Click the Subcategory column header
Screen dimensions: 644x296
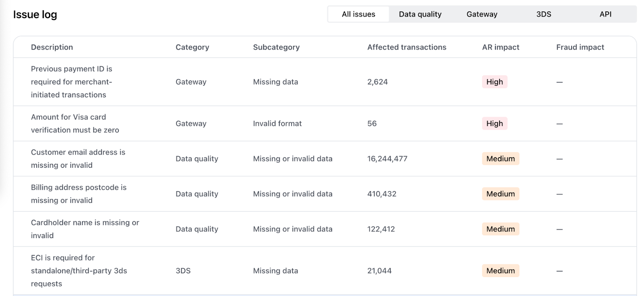(x=276, y=47)
